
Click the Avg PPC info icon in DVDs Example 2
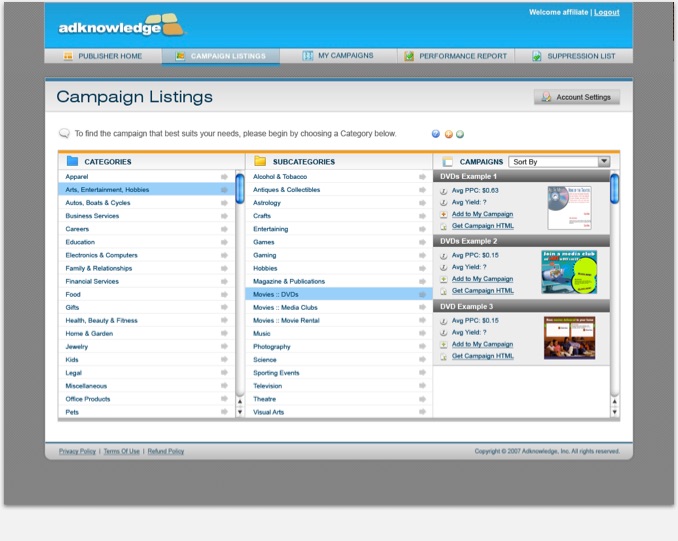pos(443,256)
